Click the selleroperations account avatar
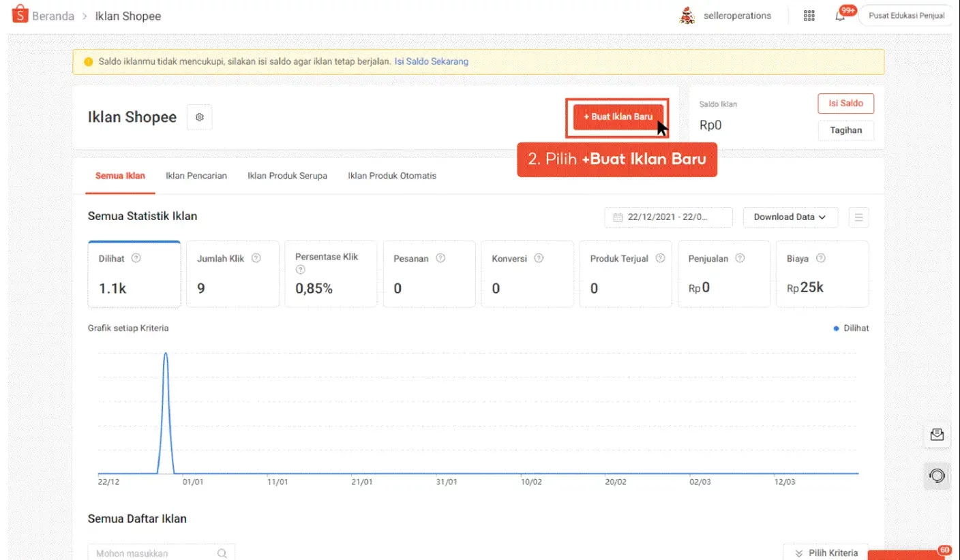 pos(687,15)
